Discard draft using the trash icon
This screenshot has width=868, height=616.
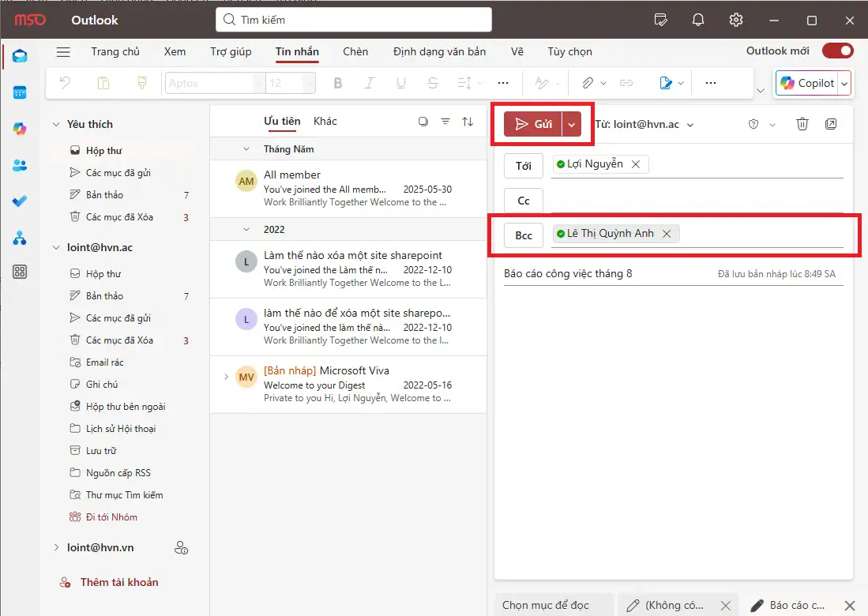(802, 124)
